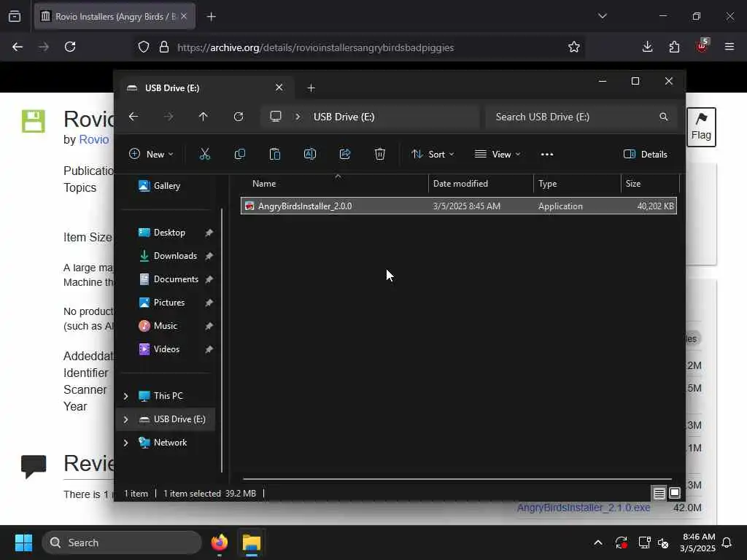
Task: Click the breadcrumb chevron before USB Drive
Action: (x=298, y=117)
